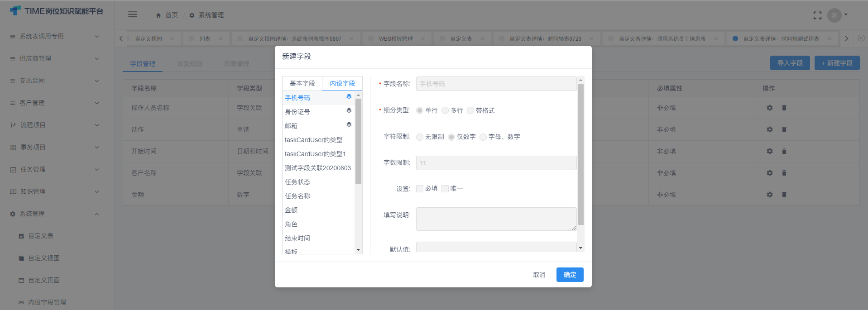
Task: Click the field list scroll-down arrow
Action: pyautogui.click(x=358, y=250)
